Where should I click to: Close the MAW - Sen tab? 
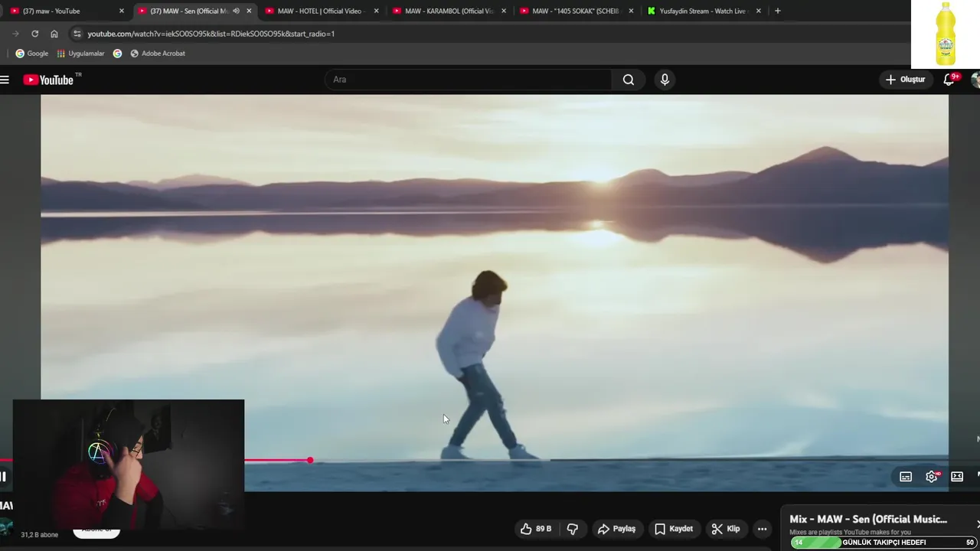[x=249, y=11]
